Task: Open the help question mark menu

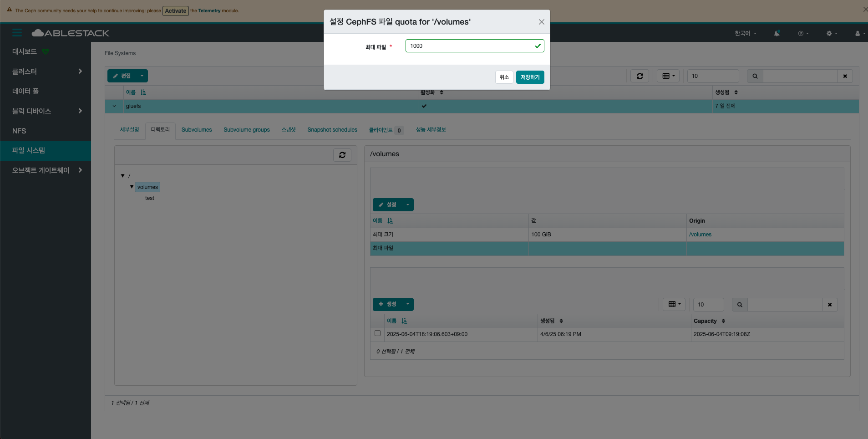Action: point(803,33)
